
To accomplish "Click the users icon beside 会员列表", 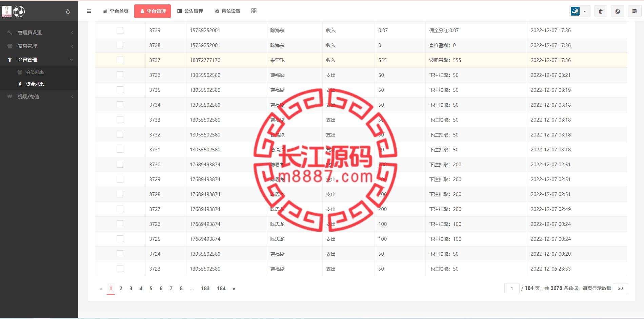I will click(20, 72).
